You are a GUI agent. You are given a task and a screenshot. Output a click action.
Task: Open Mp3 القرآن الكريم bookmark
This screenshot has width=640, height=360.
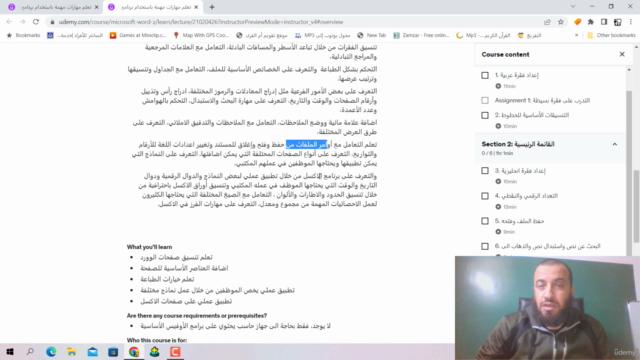pos(483,36)
